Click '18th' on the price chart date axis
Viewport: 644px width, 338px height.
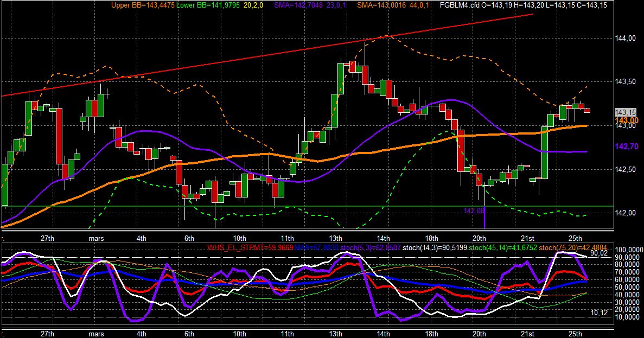[431, 238]
